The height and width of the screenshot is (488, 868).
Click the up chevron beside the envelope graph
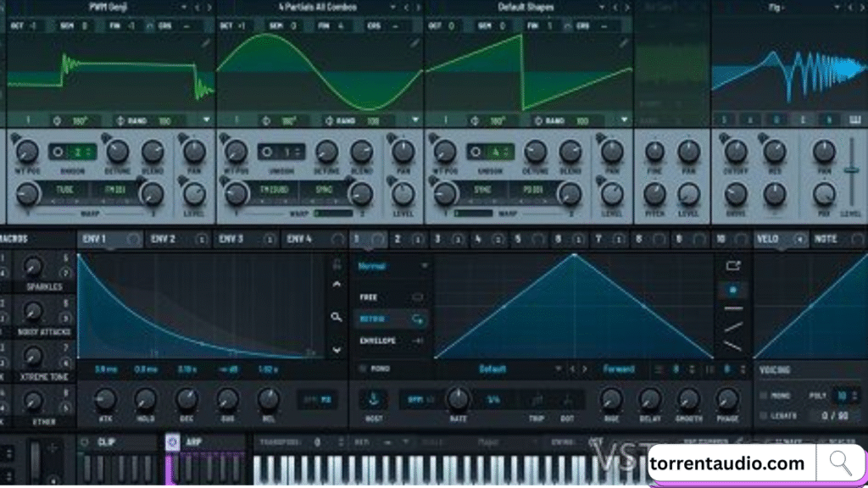[337, 285]
